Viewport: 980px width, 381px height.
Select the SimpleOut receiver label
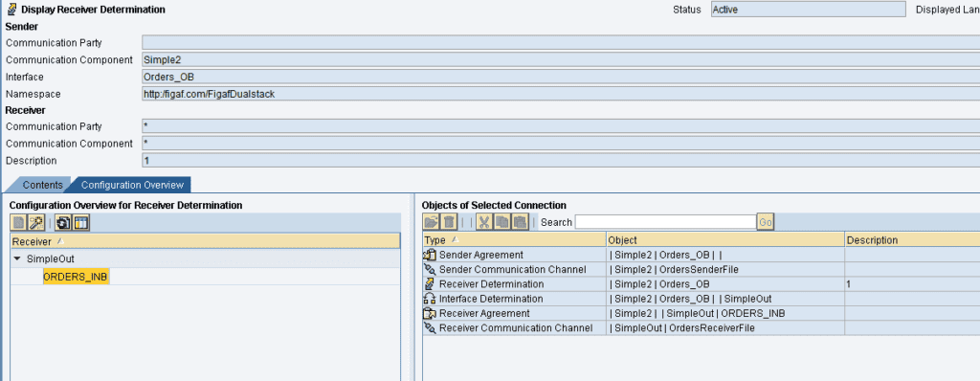51,258
